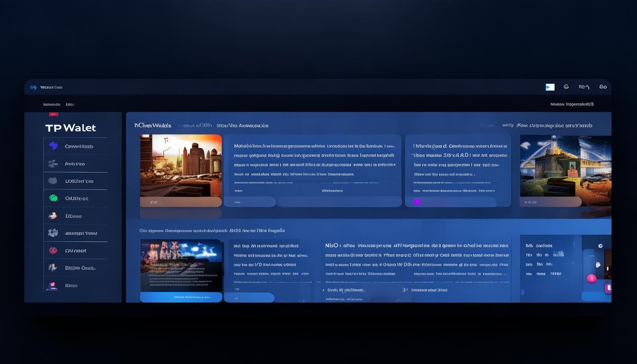The height and width of the screenshot is (364, 637).
Task: Click the first menu item under the title bar
Action: click(x=52, y=104)
